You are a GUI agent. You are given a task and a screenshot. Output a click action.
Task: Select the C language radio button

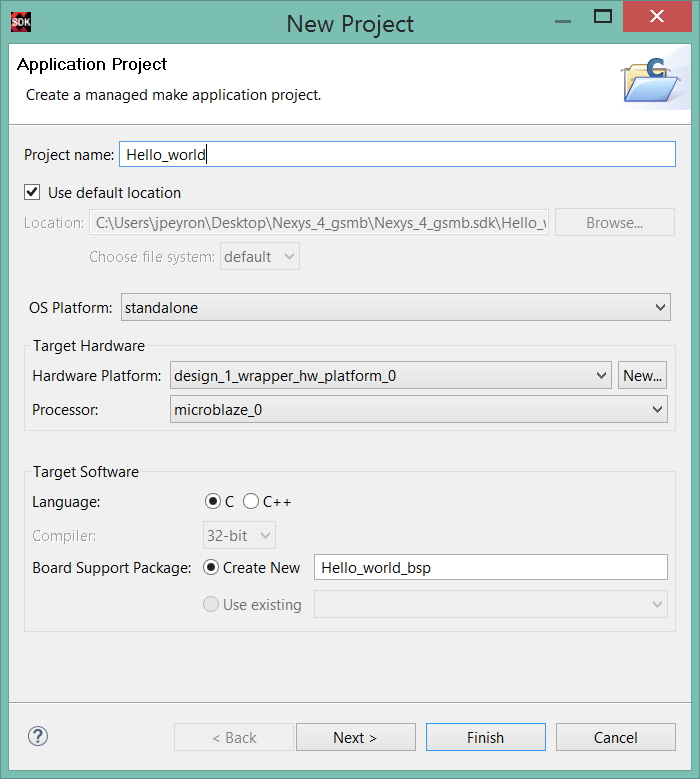213,502
